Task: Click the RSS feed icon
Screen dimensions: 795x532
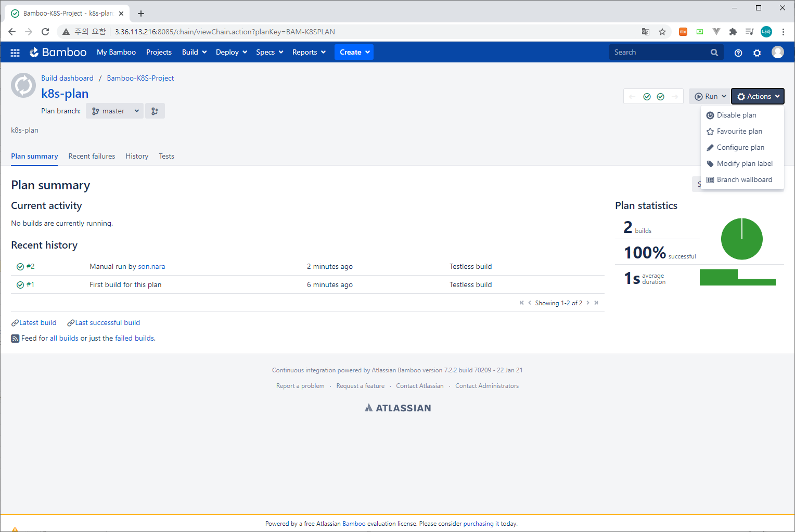Action: tap(15, 339)
